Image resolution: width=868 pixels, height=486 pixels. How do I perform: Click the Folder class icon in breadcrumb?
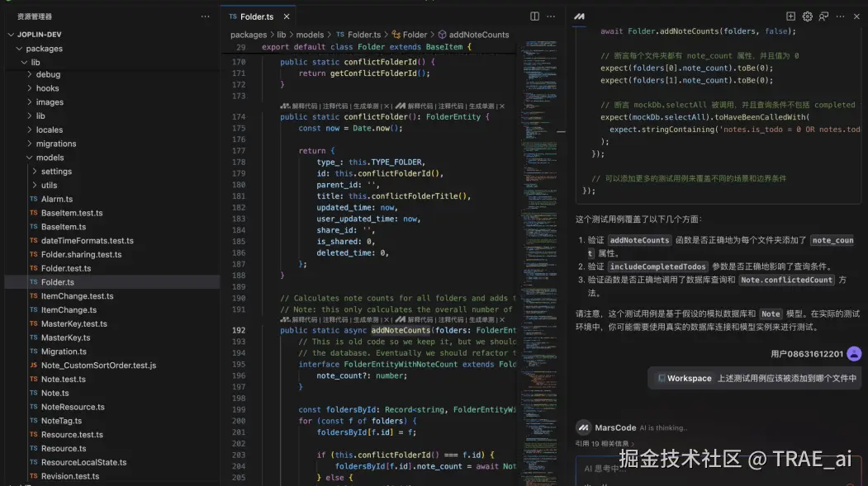[x=396, y=35]
